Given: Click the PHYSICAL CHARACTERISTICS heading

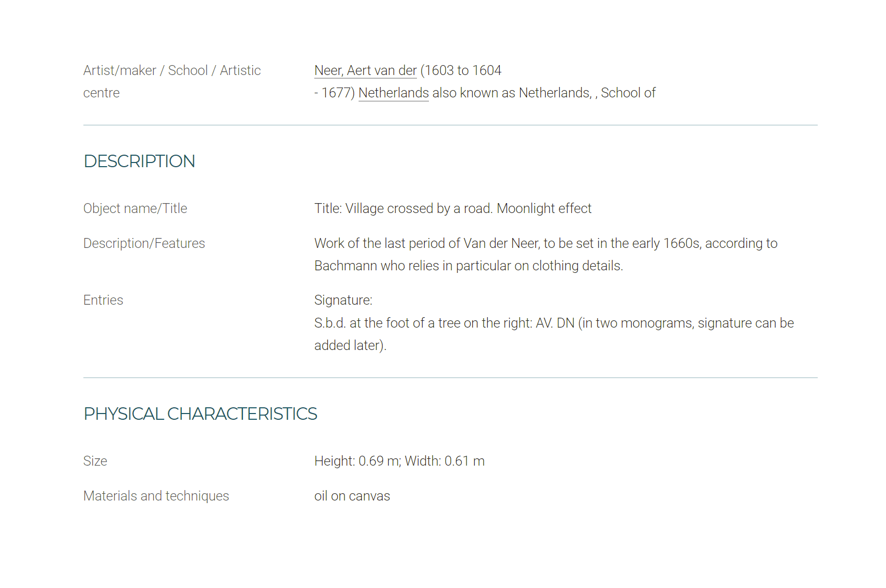Looking at the screenshot, I should pyautogui.click(x=200, y=414).
